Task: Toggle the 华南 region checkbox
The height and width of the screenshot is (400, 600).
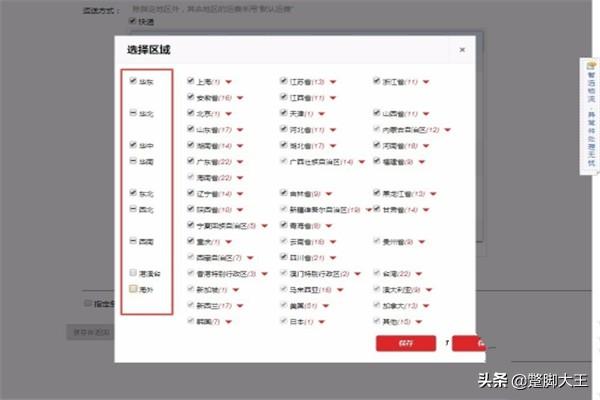Action: click(x=133, y=161)
